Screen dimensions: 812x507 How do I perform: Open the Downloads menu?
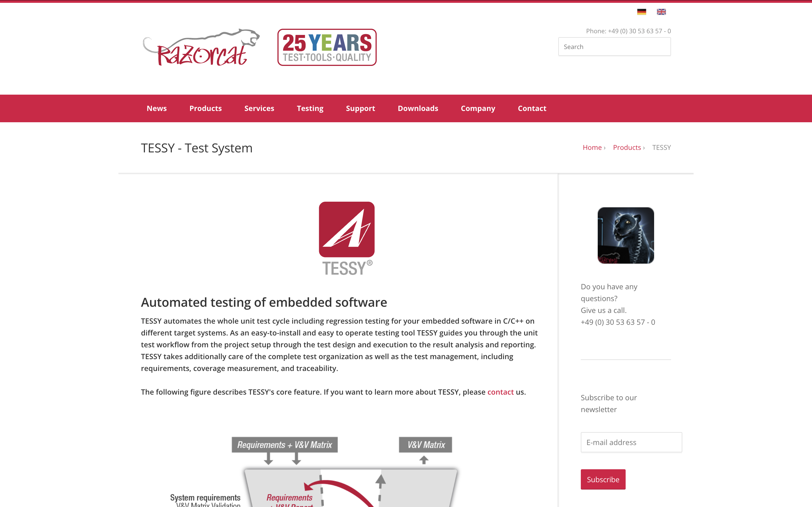click(418, 108)
